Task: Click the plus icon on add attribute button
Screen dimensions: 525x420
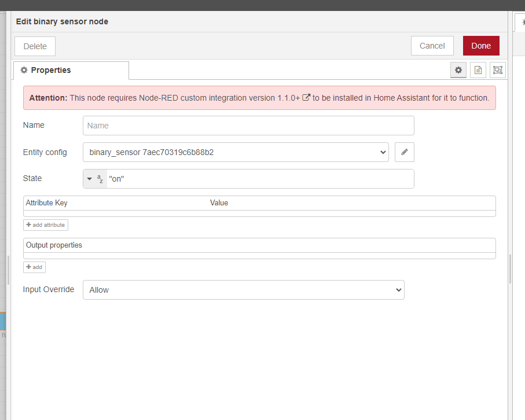Action: 30,224
